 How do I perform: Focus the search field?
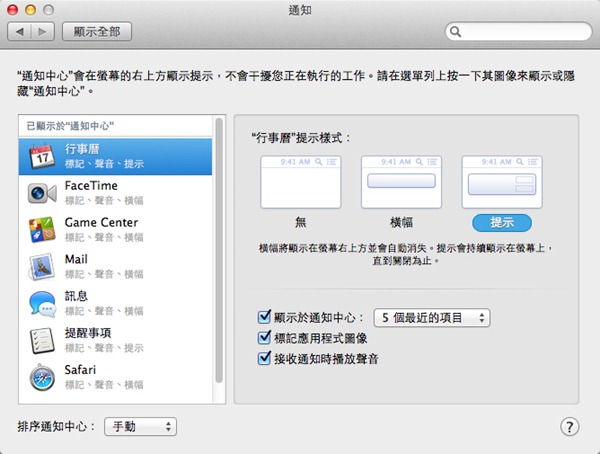(518, 31)
